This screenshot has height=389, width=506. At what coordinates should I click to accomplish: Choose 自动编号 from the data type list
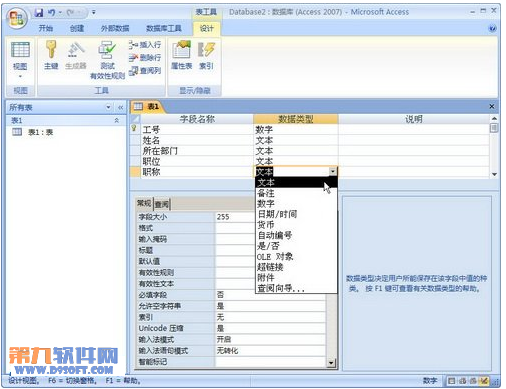(296, 235)
